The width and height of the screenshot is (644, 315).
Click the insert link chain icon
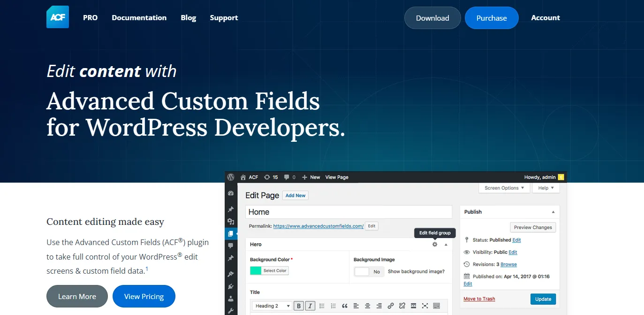tap(391, 306)
